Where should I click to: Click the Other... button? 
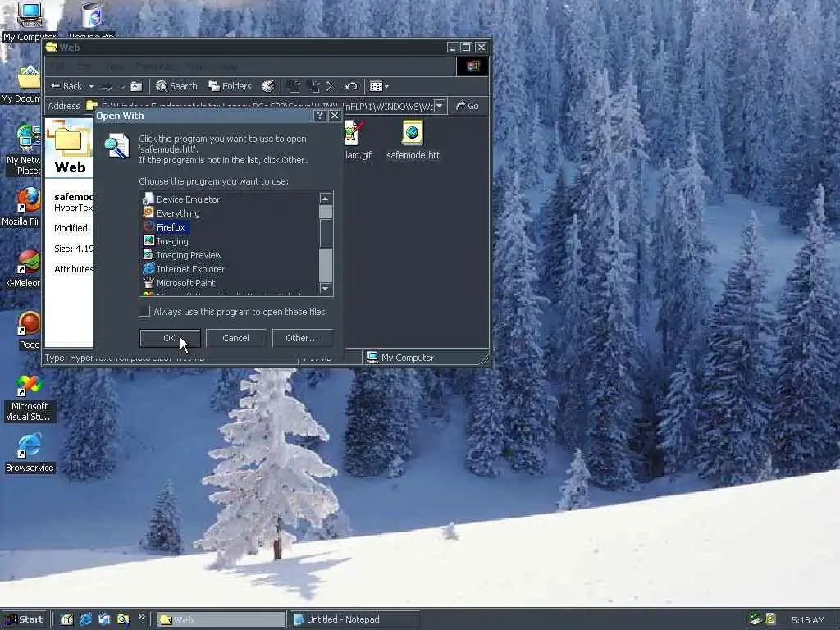(302, 338)
